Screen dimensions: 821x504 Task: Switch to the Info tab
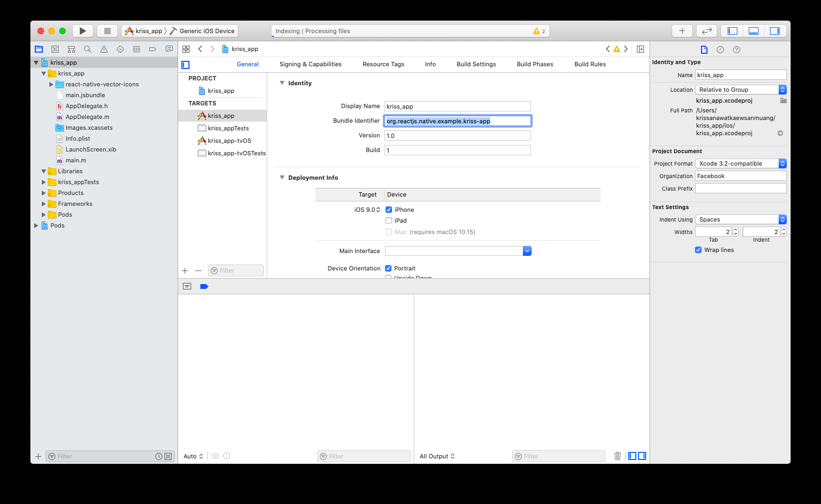(431, 64)
